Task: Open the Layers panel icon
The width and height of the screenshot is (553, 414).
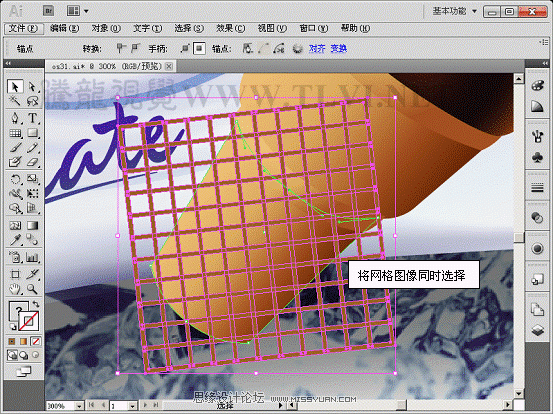Action: coord(537,330)
